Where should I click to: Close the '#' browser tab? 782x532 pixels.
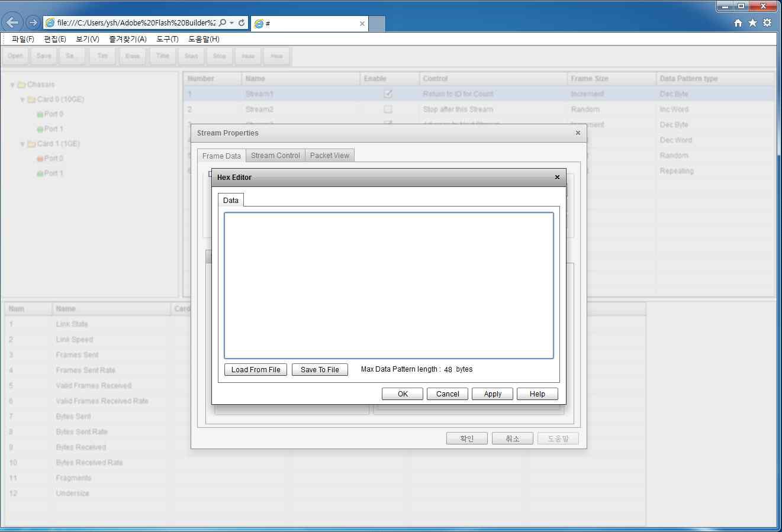[362, 24]
